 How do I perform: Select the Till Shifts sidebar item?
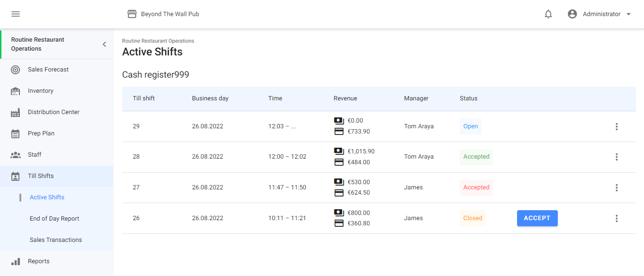41,176
